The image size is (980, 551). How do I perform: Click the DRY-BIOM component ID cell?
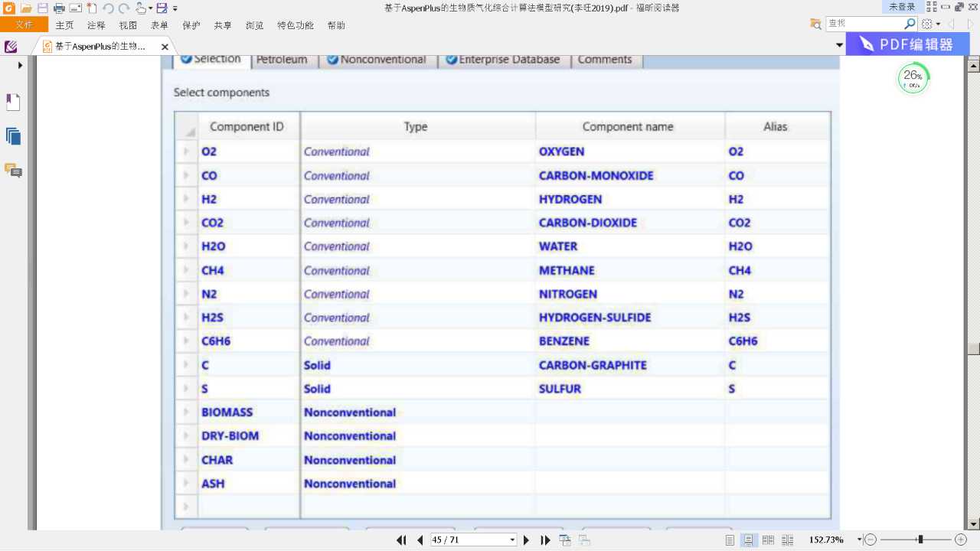pos(249,436)
